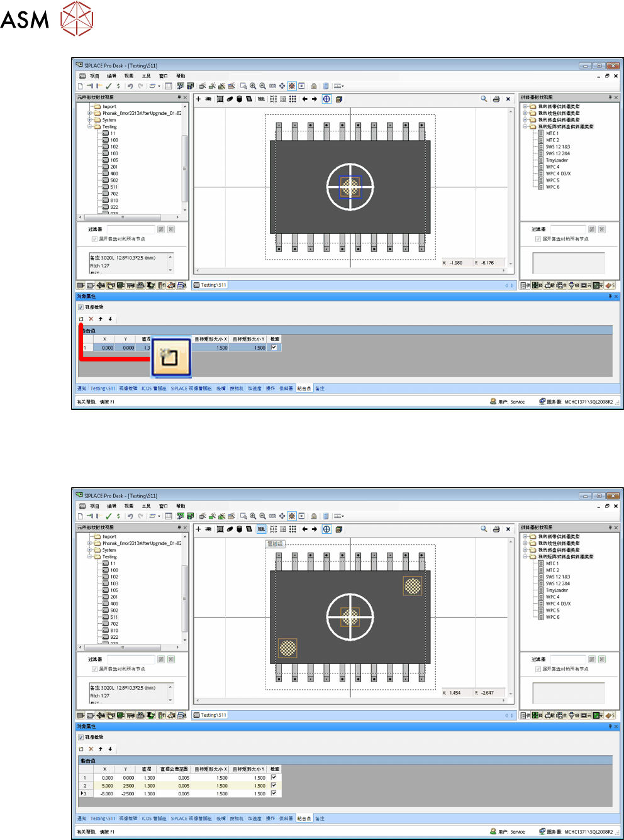Toggle 视像检验 checkbox in second screenshot
This screenshot has height=840, width=624.
click(81, 738)
